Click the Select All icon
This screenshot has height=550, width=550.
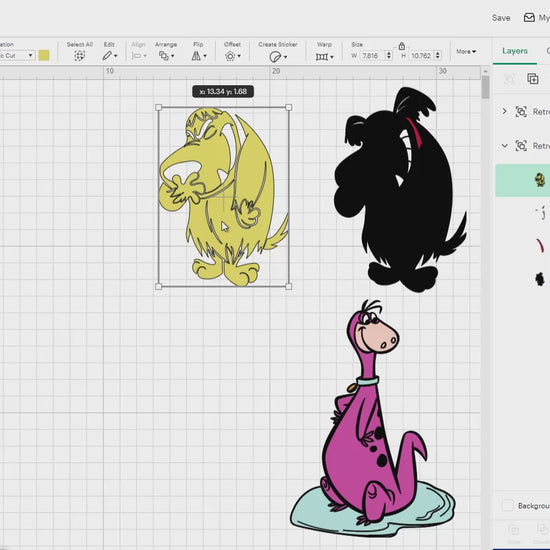[80, 56]
